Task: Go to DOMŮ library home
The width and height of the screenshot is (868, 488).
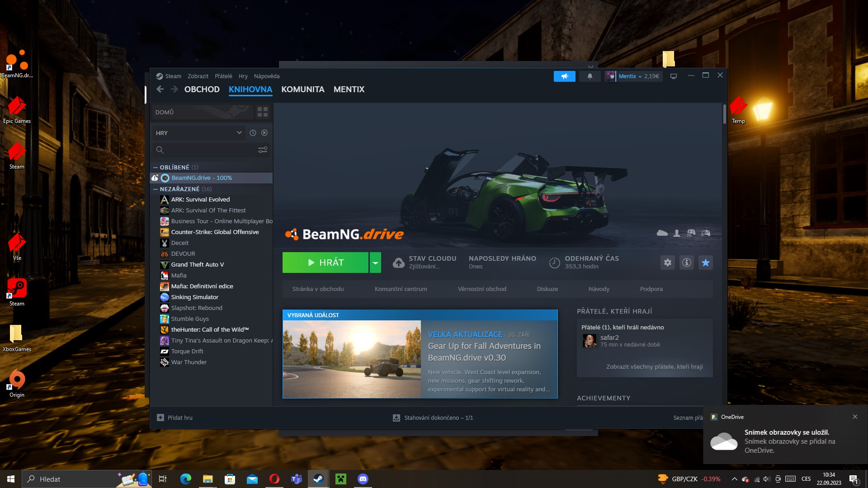Action: pos(202,112)
